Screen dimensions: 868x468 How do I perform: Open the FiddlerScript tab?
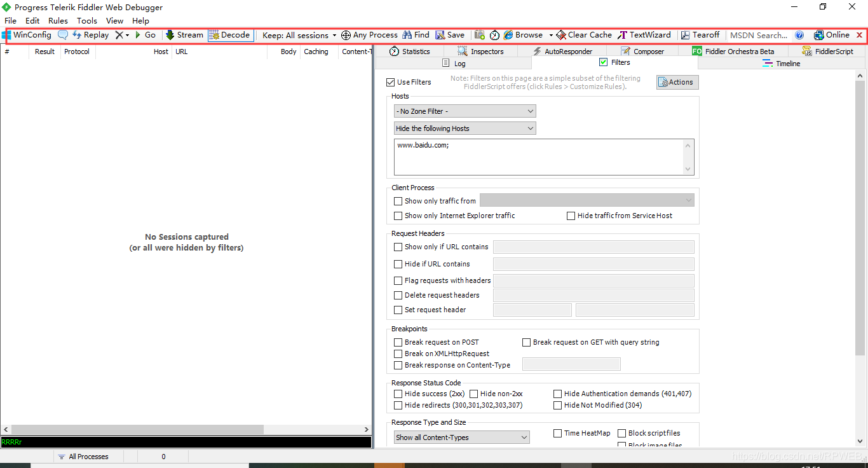coord(827,52)
